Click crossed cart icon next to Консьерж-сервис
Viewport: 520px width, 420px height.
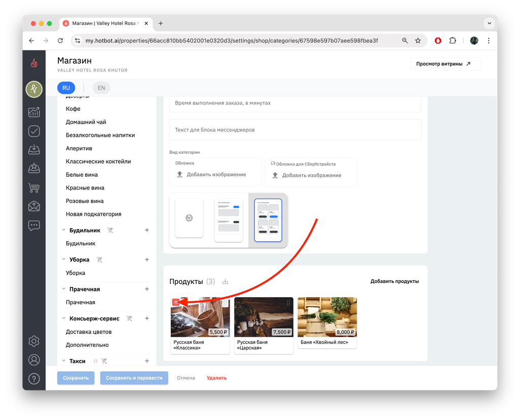point(129,318)
